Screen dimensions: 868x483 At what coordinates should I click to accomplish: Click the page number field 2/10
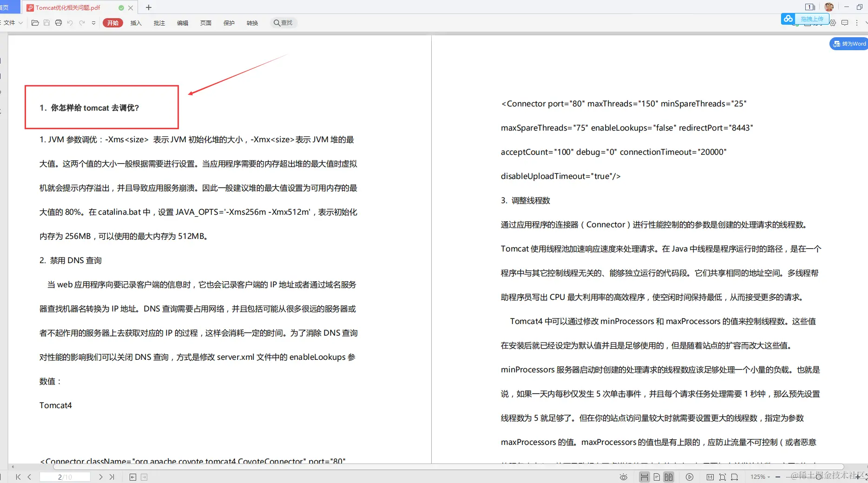coord(65,477)
